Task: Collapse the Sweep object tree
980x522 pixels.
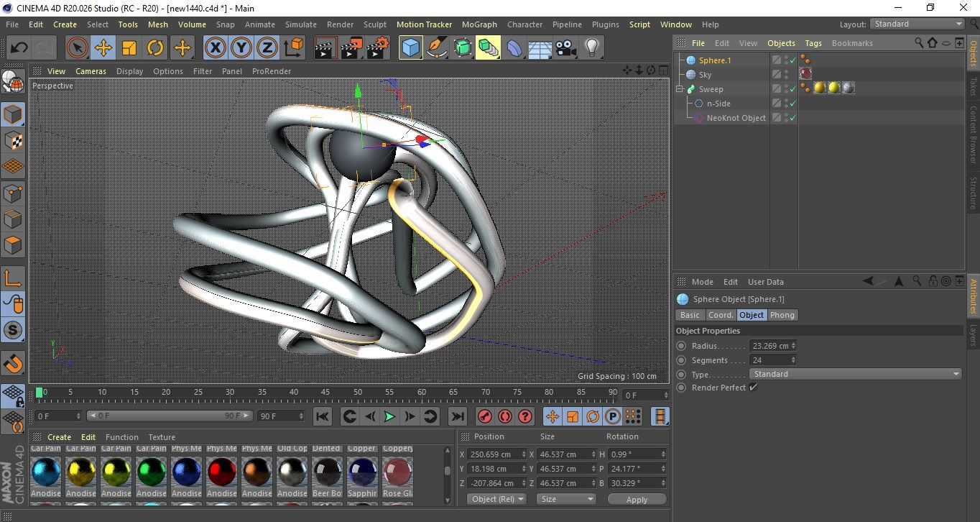Action: 680,89
